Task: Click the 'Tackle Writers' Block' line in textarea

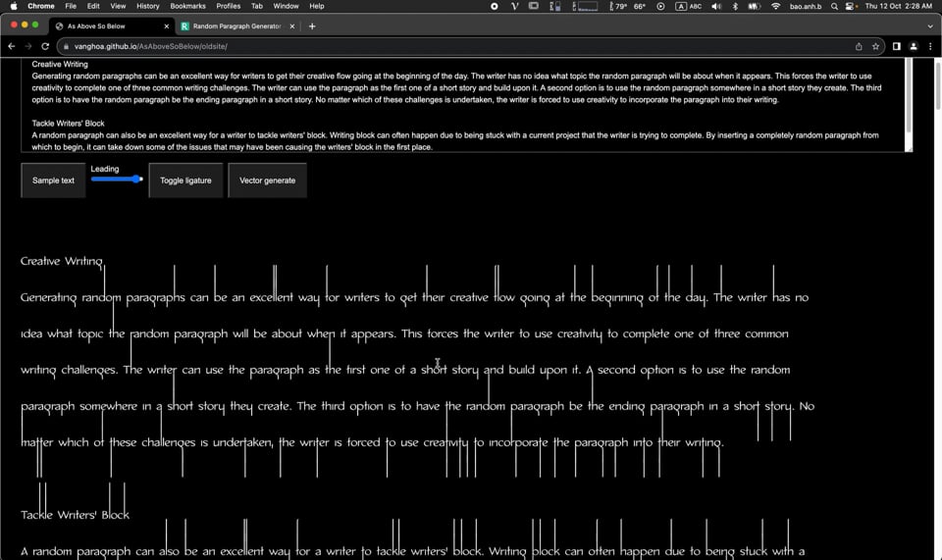Action: click(68, 123)
